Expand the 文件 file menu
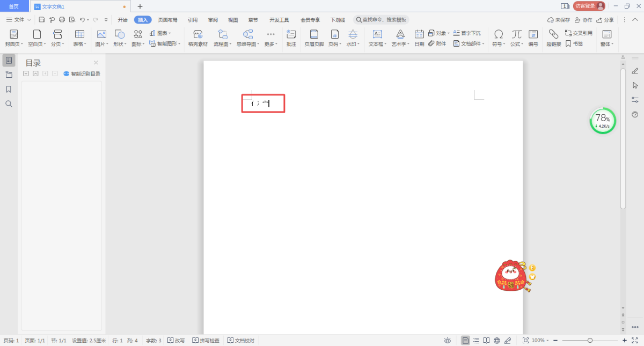The height and width of the screenshot is (346, 644). [x=19, y=20]
